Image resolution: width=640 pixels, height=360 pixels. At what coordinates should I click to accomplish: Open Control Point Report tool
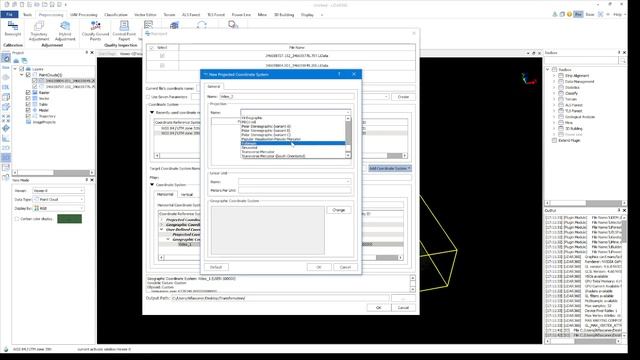click(124, 31)
